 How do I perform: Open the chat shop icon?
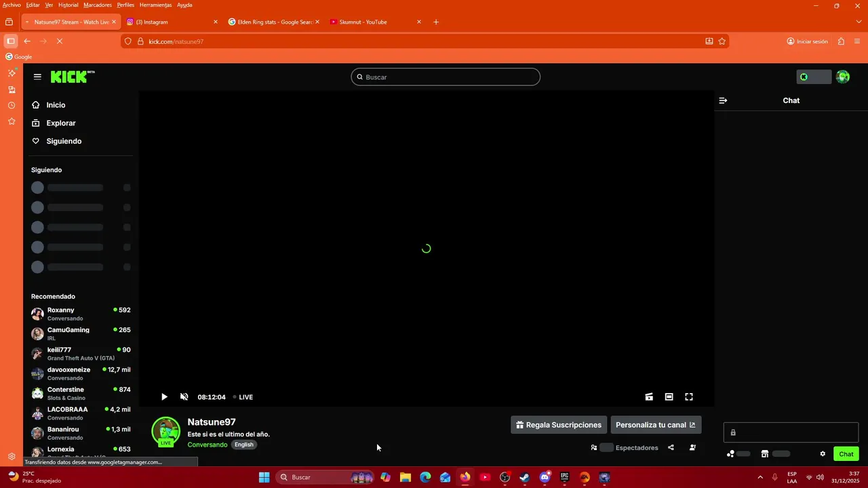tap(764, 454)
